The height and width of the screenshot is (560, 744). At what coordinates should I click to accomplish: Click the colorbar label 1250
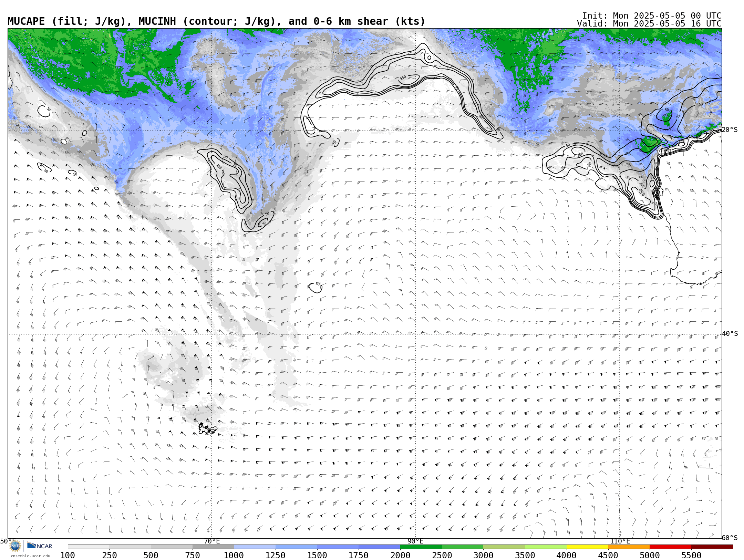[276, 556]
